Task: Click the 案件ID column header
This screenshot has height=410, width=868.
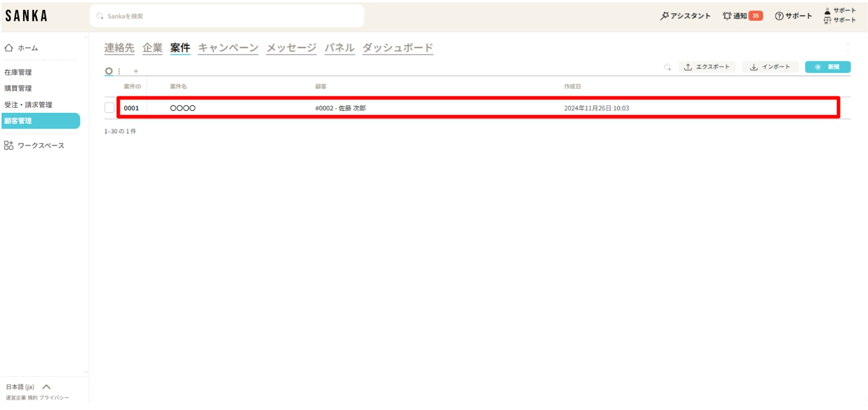Action: [x=132, y=87]
